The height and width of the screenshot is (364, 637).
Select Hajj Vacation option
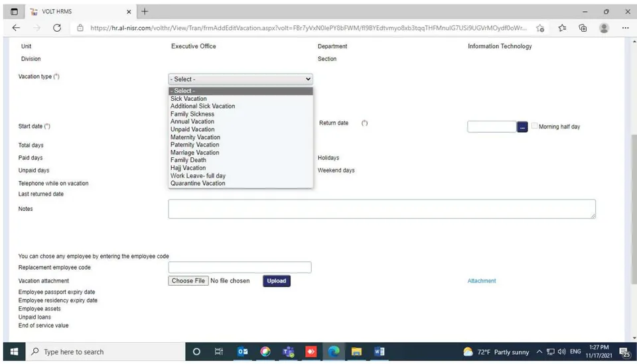(240, 168)
